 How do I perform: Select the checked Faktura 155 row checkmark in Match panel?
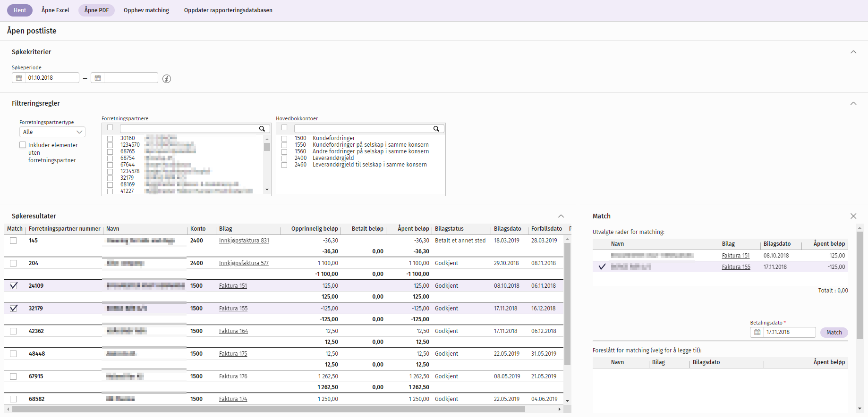click(602, 267)
